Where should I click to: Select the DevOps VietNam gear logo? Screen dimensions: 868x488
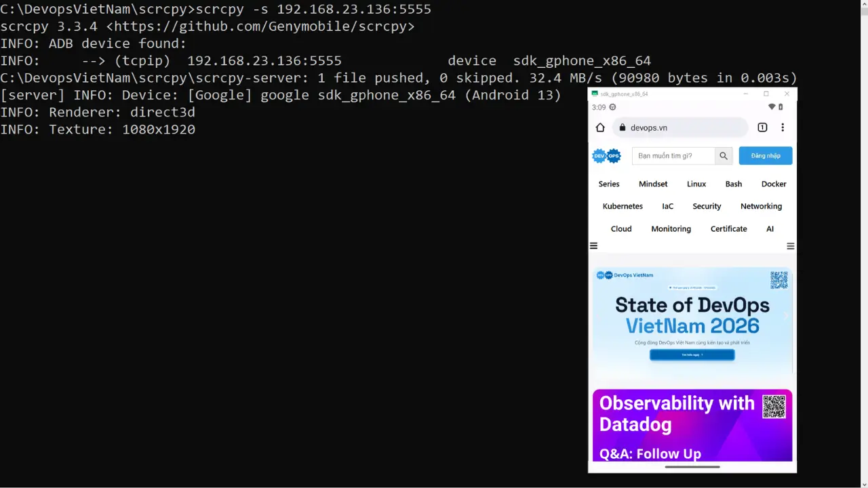[x=606, y=155]
